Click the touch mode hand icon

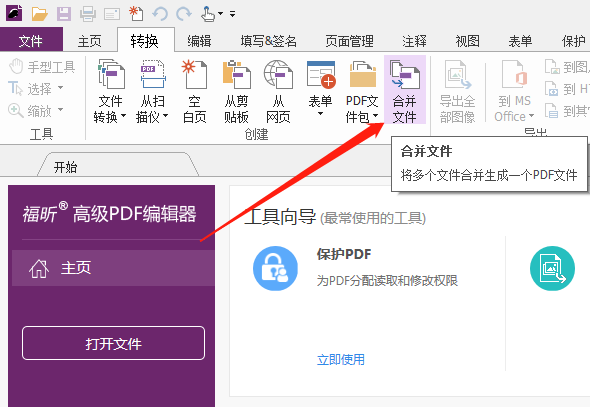(207, 14)
